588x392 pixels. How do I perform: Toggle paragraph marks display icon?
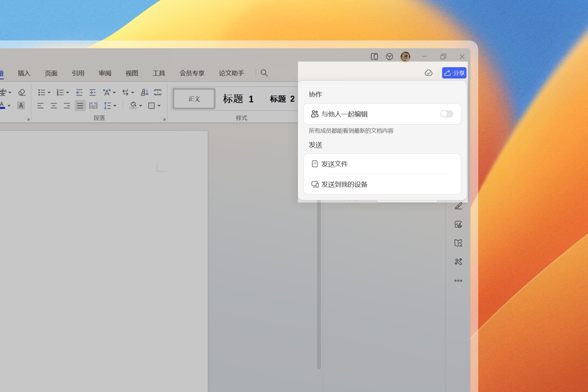point(158,92)
